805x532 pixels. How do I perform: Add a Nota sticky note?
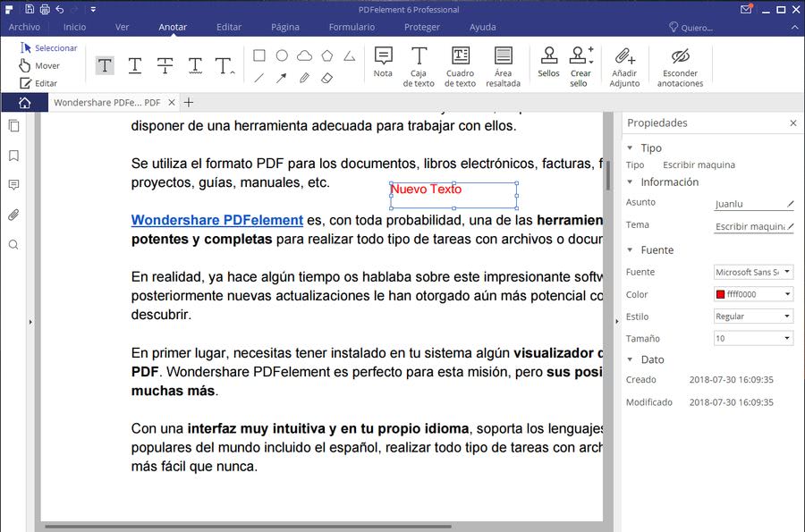[x=383, y=62]
